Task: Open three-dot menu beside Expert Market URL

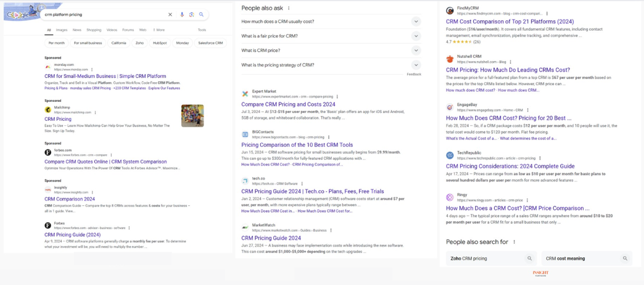Action: coord(337,97)
